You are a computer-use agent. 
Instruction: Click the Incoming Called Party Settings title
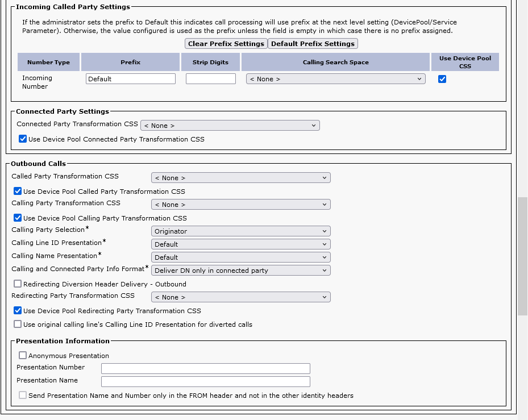tap(73, 7)
